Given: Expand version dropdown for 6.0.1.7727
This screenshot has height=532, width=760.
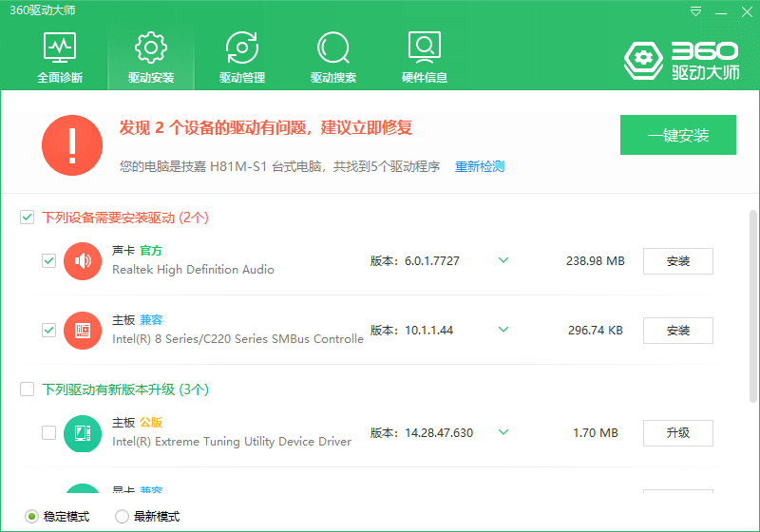Looking at the screenshot, I should click(x=503, y=260).
